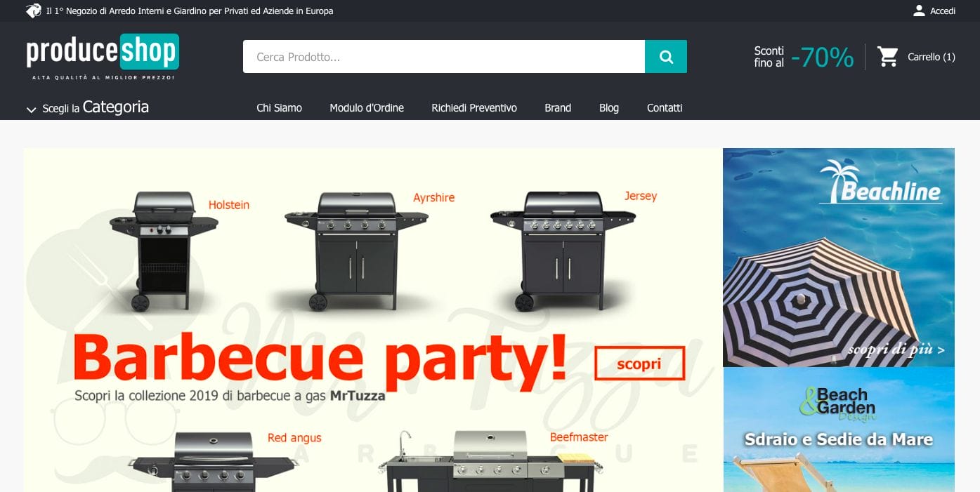Open the Chi Siamo menu item
The image size is (980, 492).
click(x=279, y=107)
